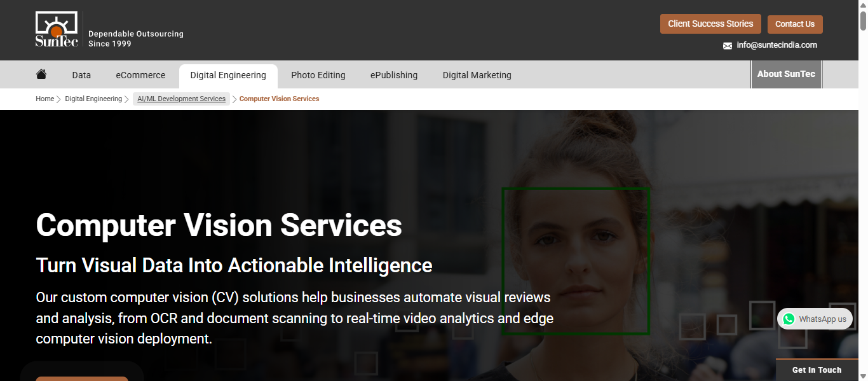This screenshot has width=868, height=381.
Task: Open the AI/ML Development Services breadcrumb
Action: (182, 99)
